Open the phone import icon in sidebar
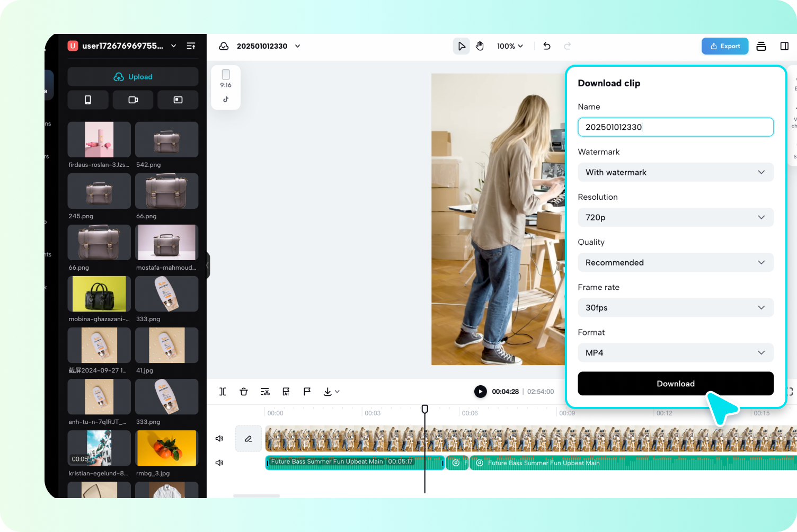 pyautogui.click(x=88, y=100)
